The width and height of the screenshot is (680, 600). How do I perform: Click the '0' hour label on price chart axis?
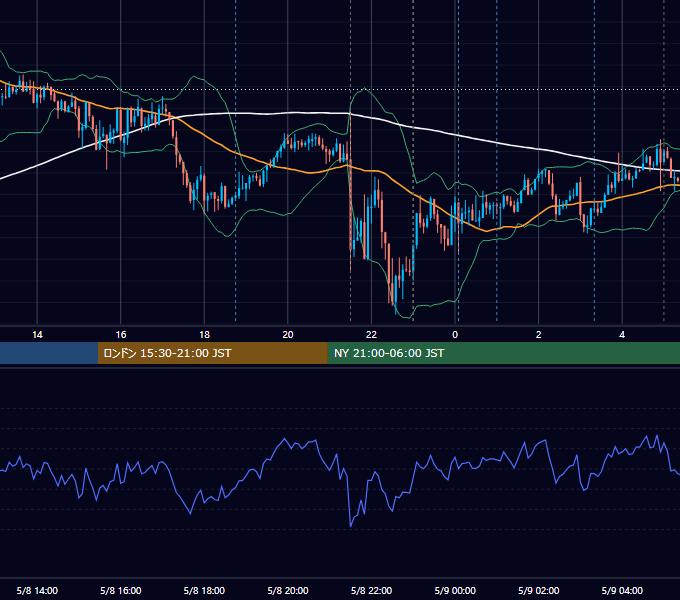click(x=455, y=335)
